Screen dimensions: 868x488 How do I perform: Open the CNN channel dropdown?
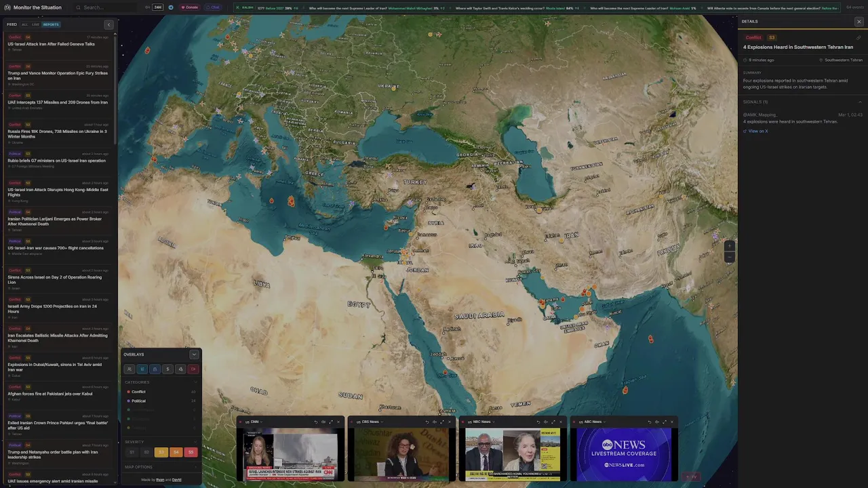(x=254, y=422)
